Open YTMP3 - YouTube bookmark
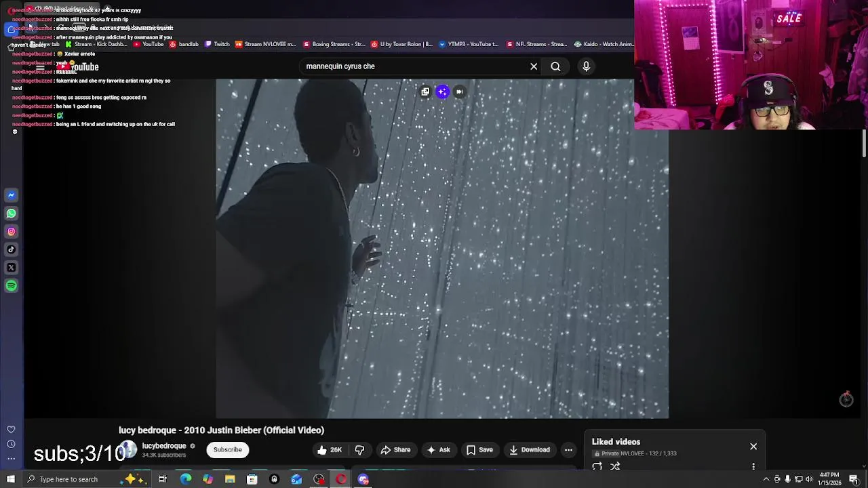Image resolution: width=868 pixels, height=488 pixels. pyautogui.click(x=469, y=44)
